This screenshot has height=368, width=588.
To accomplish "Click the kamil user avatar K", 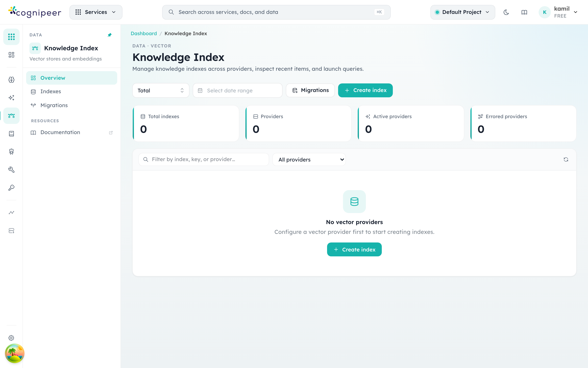I will tap(545, 12).
